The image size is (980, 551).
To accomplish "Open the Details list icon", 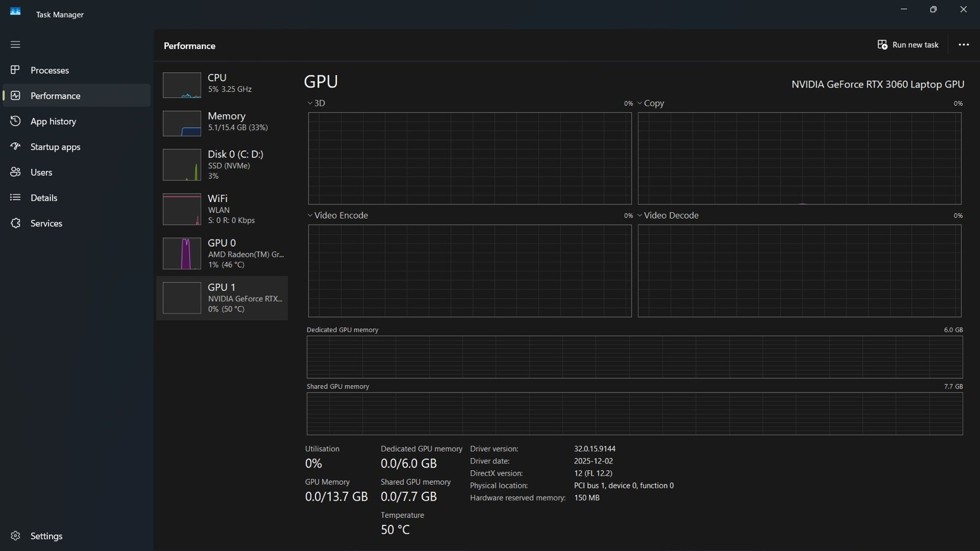I will [15, 197].
